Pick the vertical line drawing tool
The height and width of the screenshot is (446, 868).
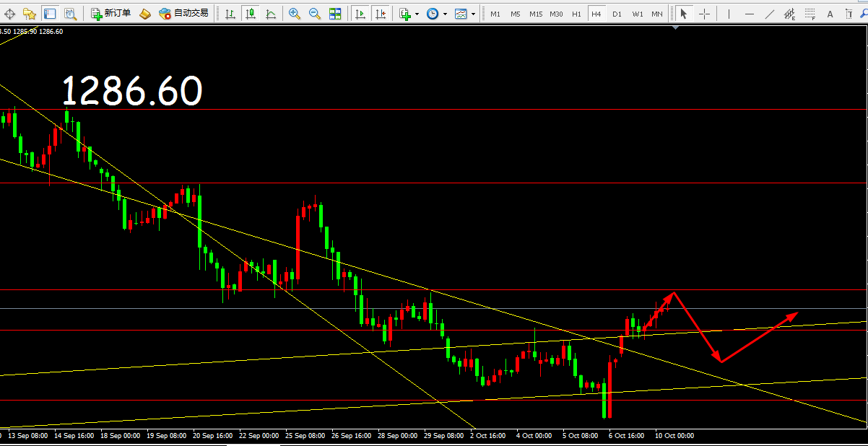[728, 13]
